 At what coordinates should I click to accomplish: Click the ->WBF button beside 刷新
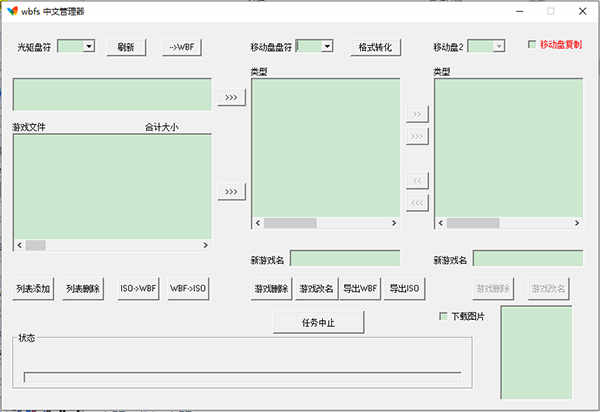click(181, 47)
